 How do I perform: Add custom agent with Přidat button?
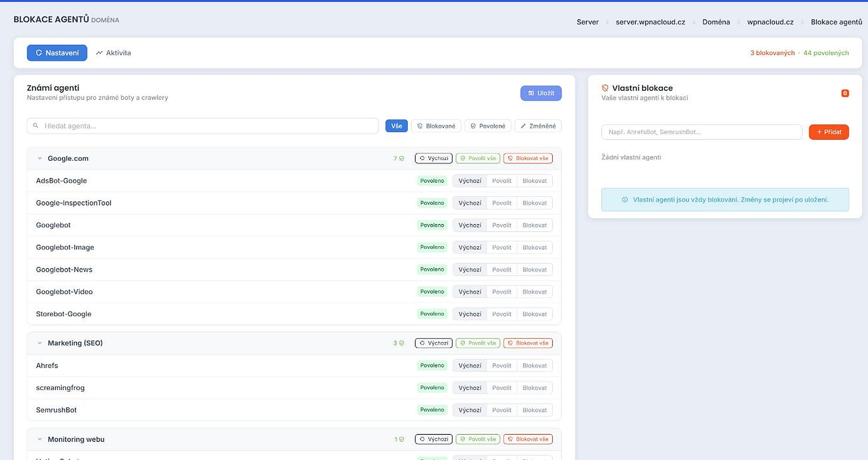[x=829, y=132]
